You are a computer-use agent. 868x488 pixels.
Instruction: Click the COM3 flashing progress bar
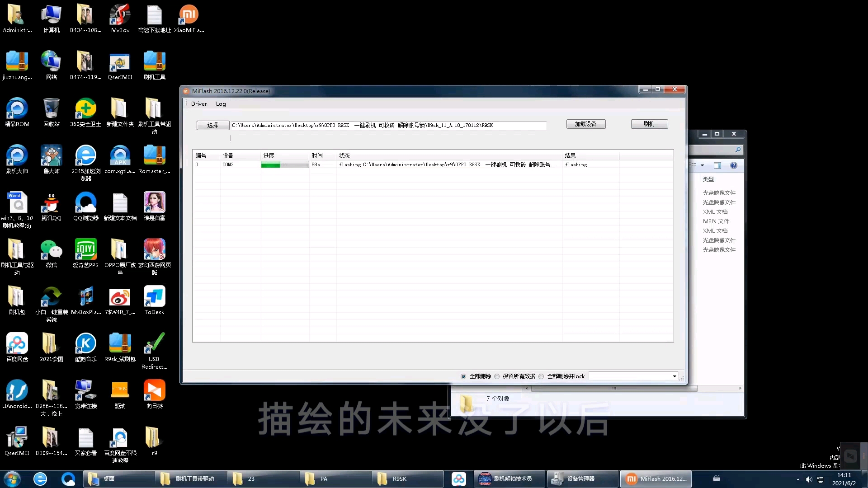tap(285, 165)
